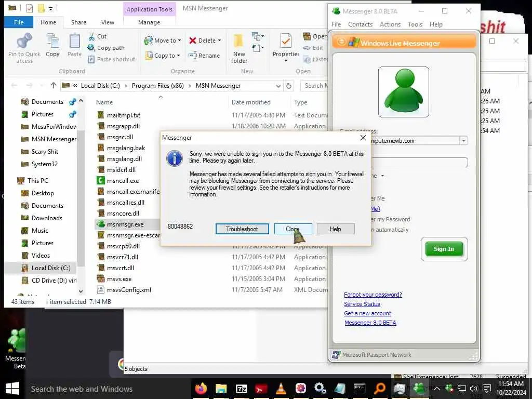Open the Contacts menu in Messenger

tap(360, 24)
